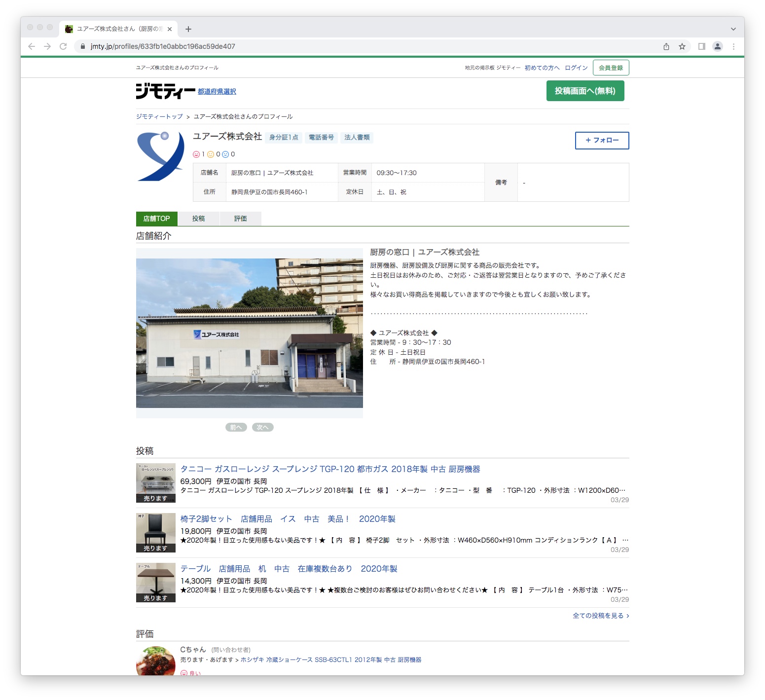
Task: Click the ユアーズ株式会社 profile logo image
Action: click(160, 156)
